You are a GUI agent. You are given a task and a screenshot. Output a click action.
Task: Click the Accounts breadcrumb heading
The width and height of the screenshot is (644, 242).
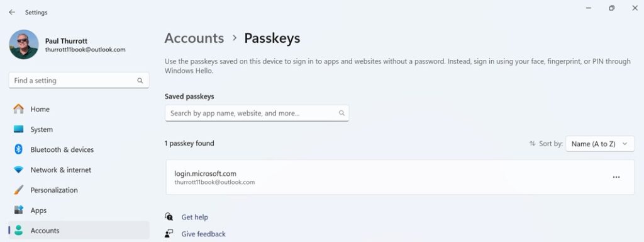coord(194,38)
